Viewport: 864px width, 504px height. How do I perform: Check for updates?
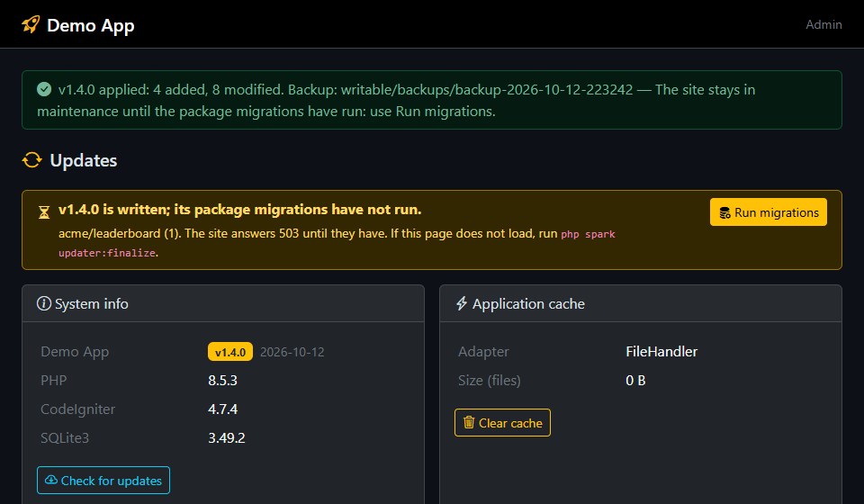tap(103, 481)
